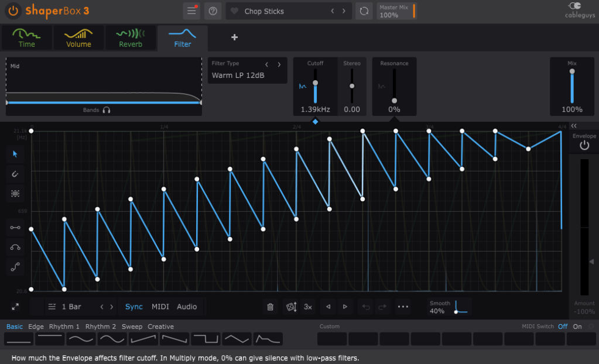This screenshot has height=364, width=599.
Task: Open the hamburger main menu
Action: tap(191, 11)
